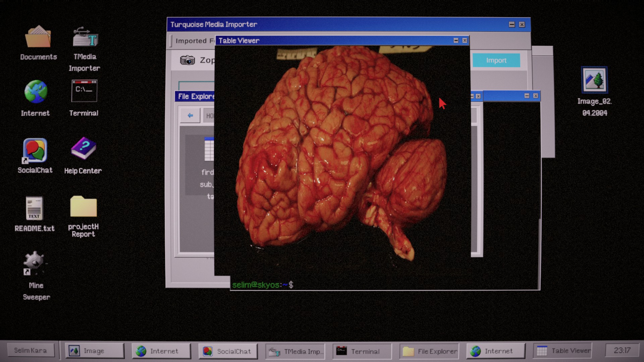Open the Help Center book icon

[83, 148]
